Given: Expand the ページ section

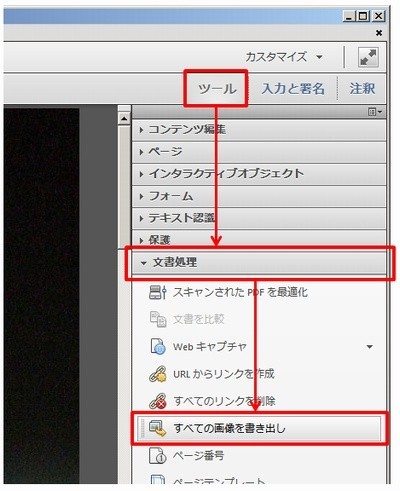Looking at the screenshot, I should tap(259, 152).
